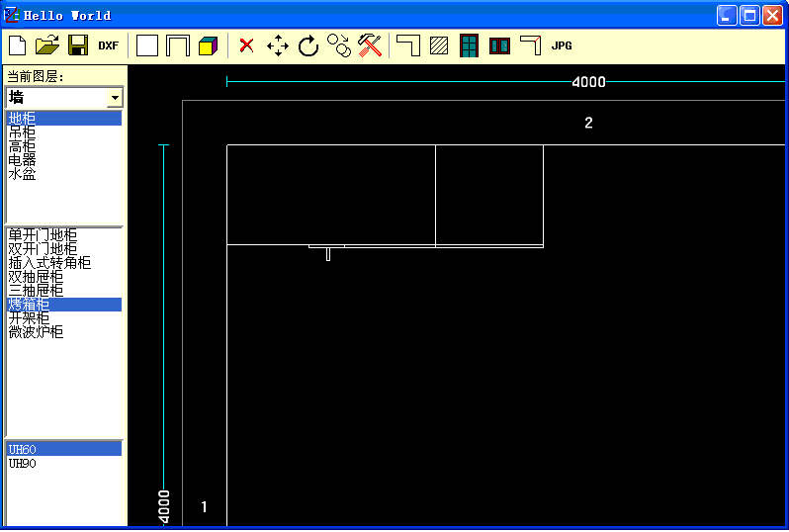Click the replace shapes icon

click(339, 45)
